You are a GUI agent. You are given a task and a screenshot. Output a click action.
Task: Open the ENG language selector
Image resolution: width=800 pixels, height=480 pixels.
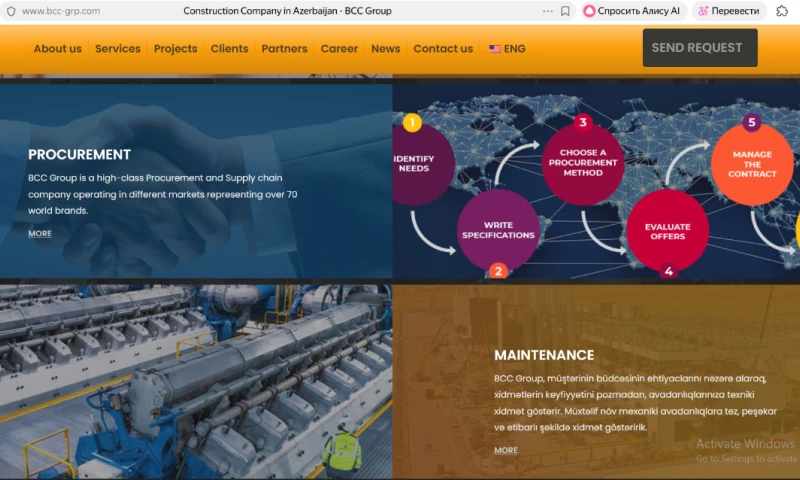(x=507, y=48)
